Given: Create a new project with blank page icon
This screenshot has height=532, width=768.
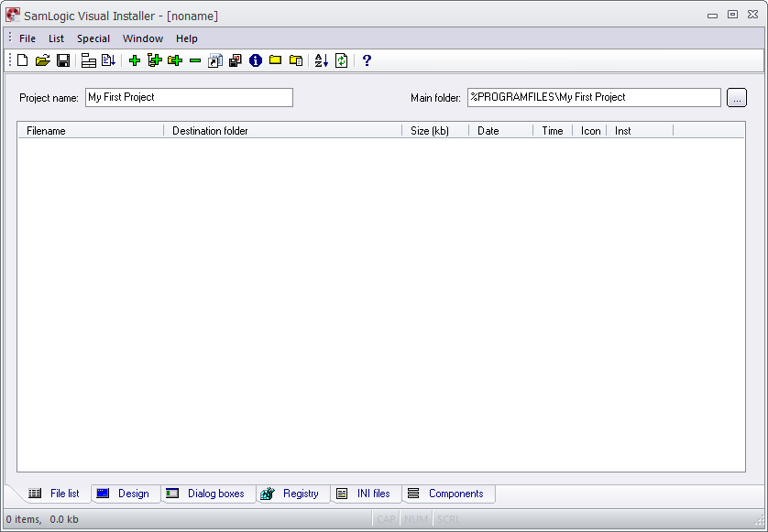Looking at the screenshot, I should pos(23,60).
